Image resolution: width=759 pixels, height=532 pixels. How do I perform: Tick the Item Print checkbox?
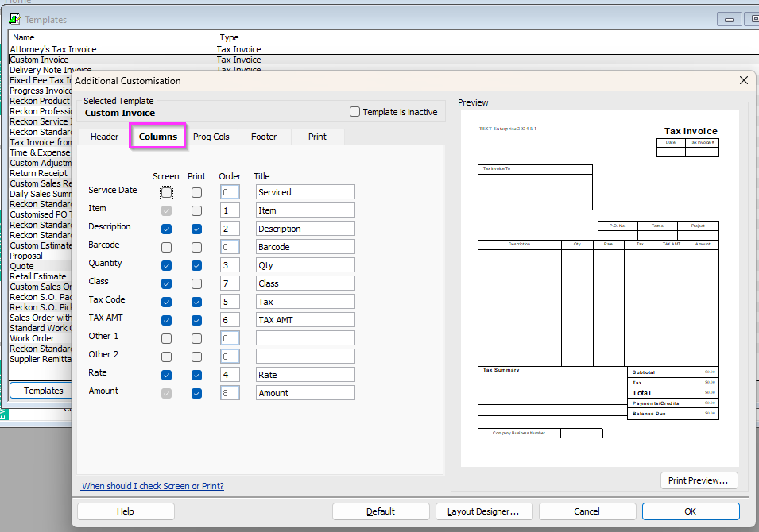click(x=196, y=211)
